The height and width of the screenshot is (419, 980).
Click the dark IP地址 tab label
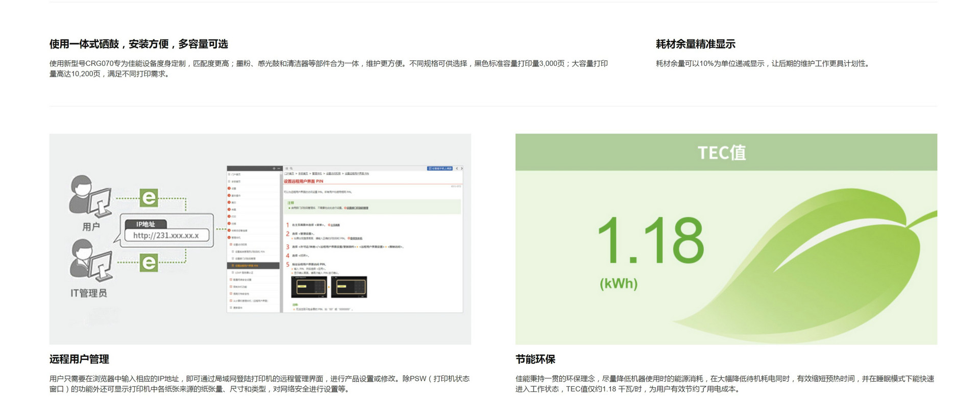tap(145, 224)
